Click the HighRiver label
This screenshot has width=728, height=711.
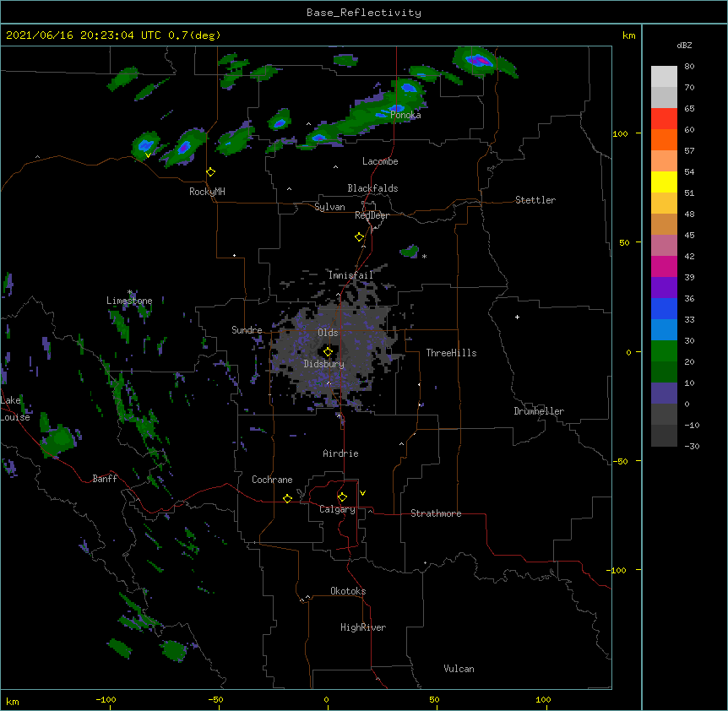363,627
